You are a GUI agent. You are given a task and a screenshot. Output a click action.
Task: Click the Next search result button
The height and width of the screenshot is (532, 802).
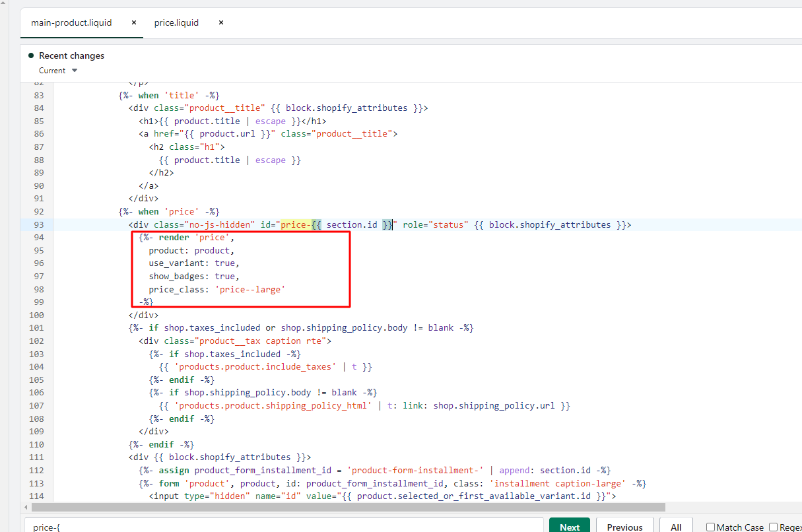pyautogui.click(x=569, y=527)
